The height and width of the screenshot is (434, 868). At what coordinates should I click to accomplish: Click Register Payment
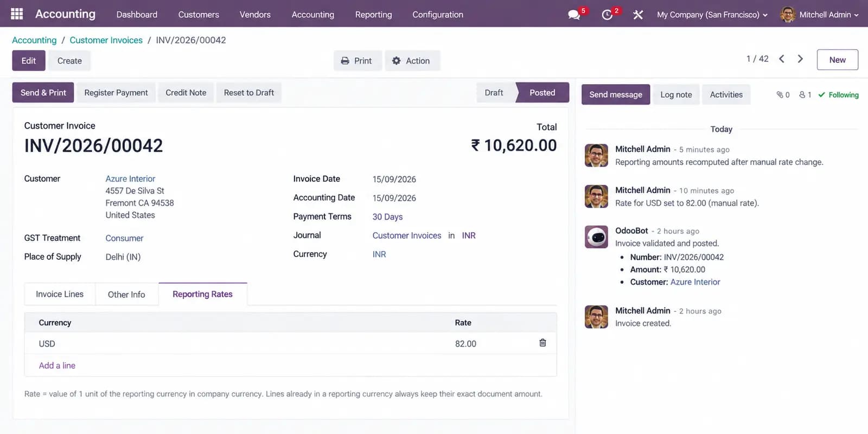click(116, 93)
